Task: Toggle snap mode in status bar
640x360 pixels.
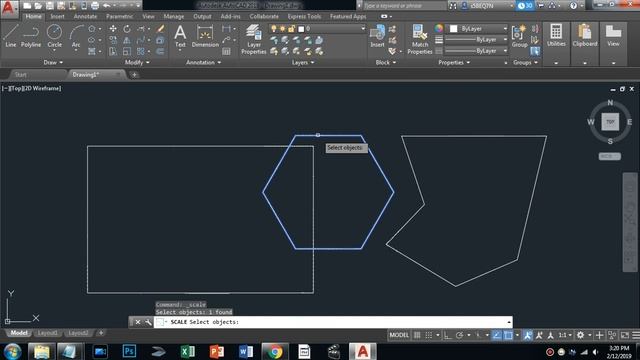Action: pos(428,335)
